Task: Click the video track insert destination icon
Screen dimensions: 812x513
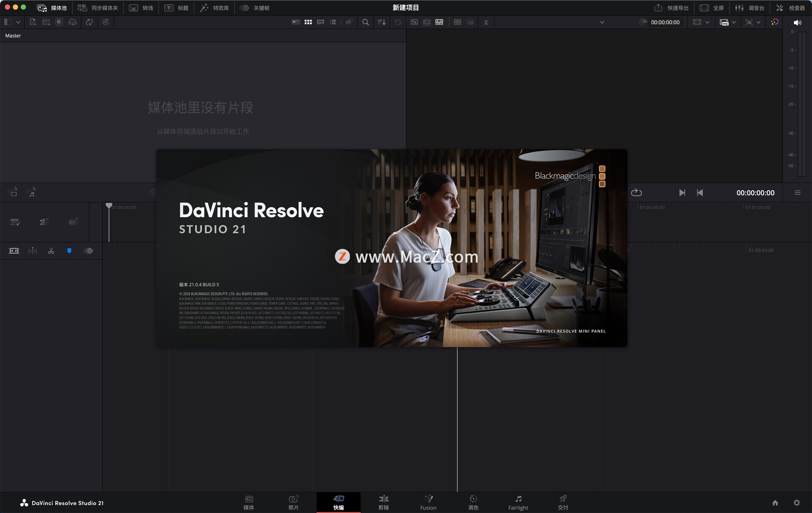Action: point(13,192)
